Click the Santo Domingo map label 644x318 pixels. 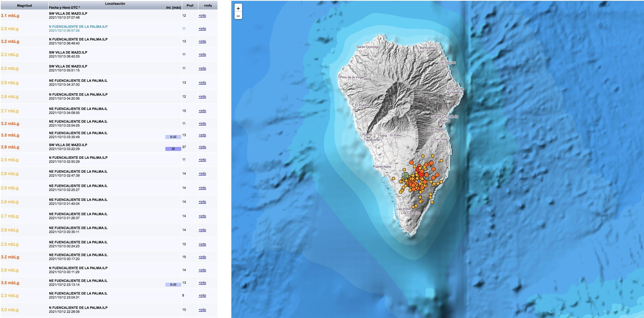pos(368,47)
